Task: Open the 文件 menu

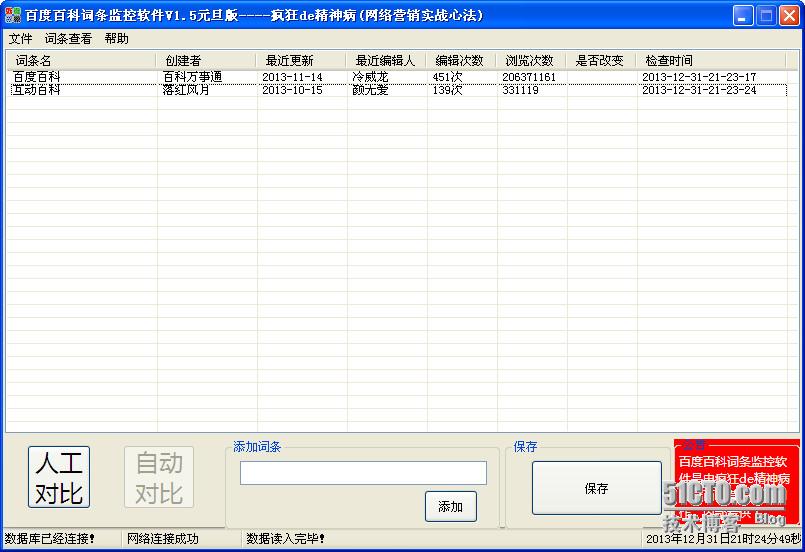Action: [21, 39]
